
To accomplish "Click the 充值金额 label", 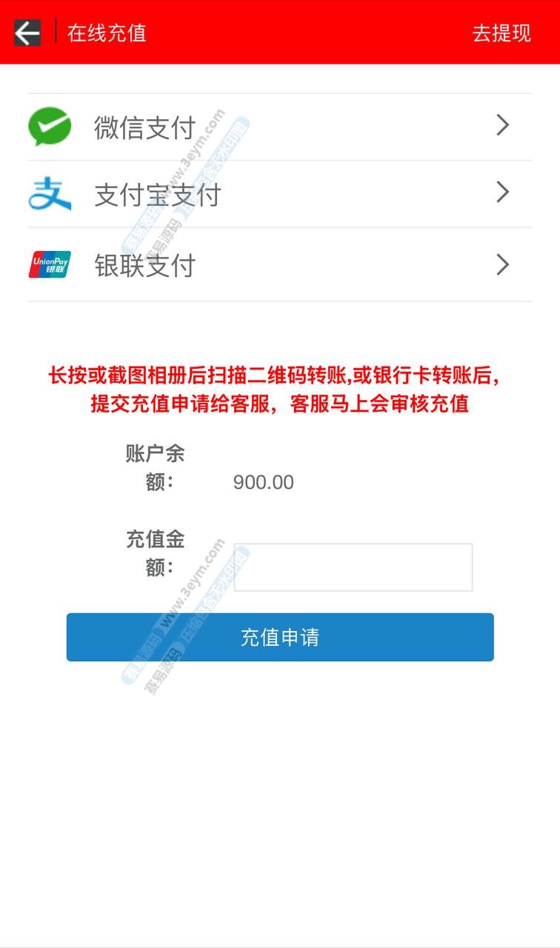I will [x=155, y=553].
